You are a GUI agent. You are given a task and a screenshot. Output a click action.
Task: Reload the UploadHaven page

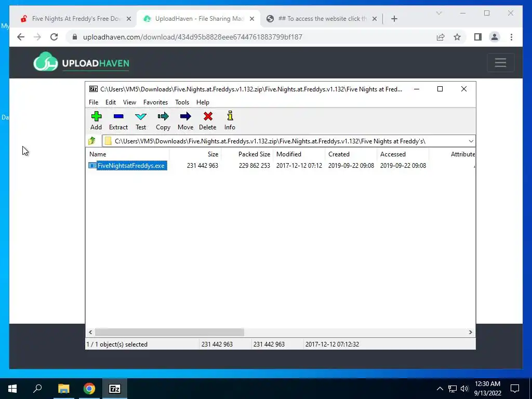54,37
